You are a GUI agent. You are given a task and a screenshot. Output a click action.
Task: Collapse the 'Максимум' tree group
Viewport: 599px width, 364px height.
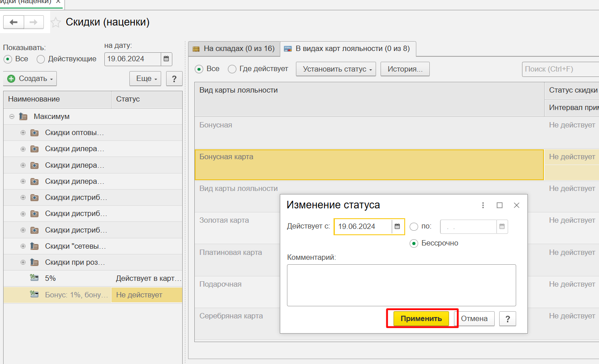[x=12, y=117]
